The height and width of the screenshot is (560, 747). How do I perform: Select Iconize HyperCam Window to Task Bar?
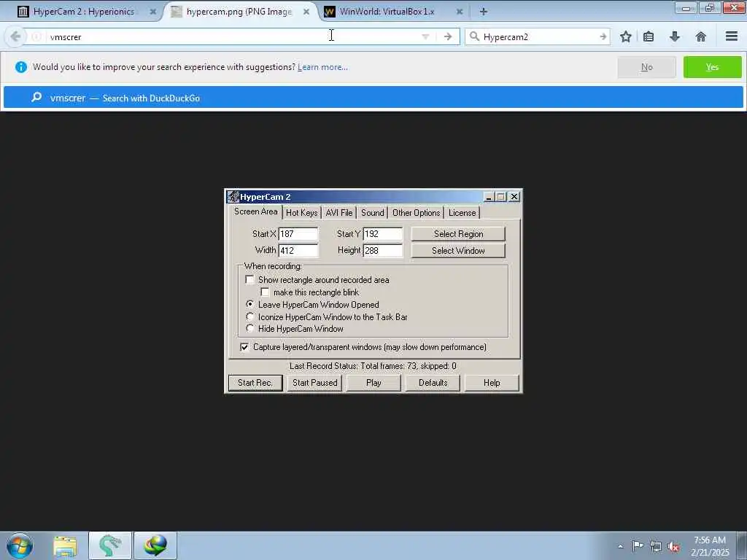[x=249, y=316]
